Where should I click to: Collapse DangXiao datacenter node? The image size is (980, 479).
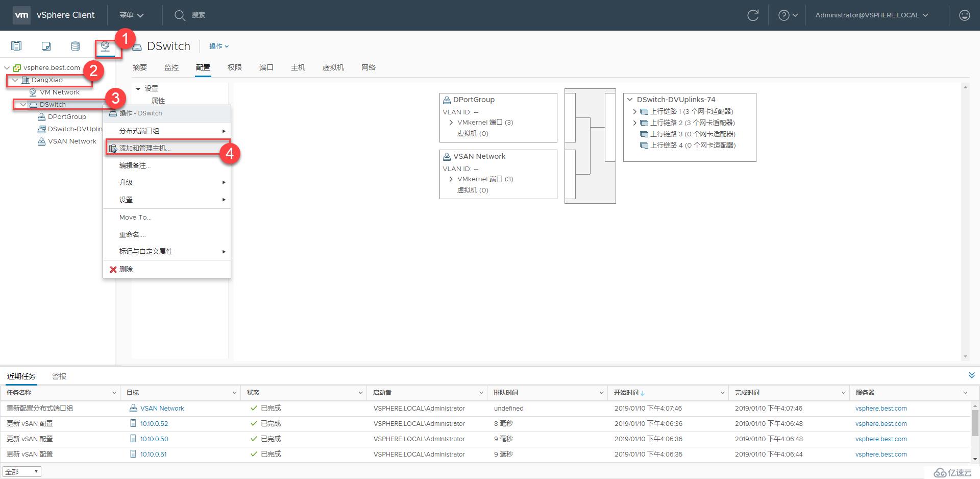point(15,80)
